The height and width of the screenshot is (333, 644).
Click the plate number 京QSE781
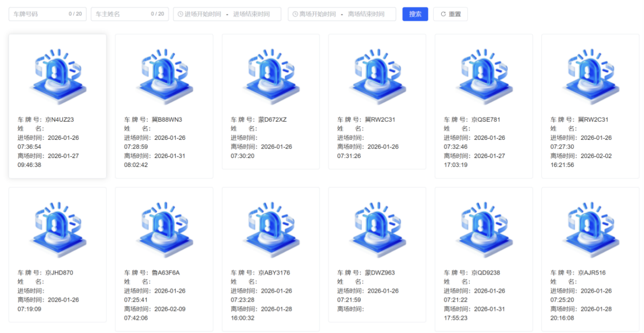tap(486, 120)
